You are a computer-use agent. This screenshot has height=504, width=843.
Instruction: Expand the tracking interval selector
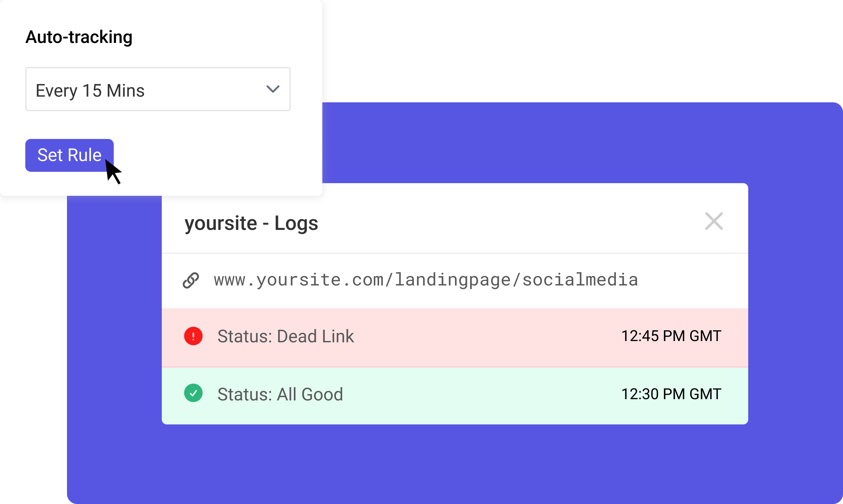158,89
